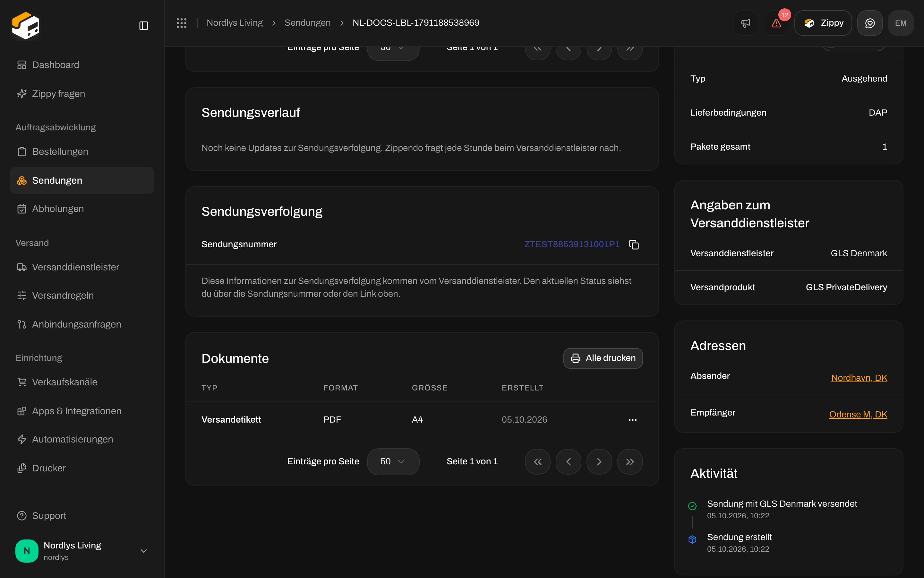Go to next page in Dokumente
This screenshot has height=578, width=924.
599,462
